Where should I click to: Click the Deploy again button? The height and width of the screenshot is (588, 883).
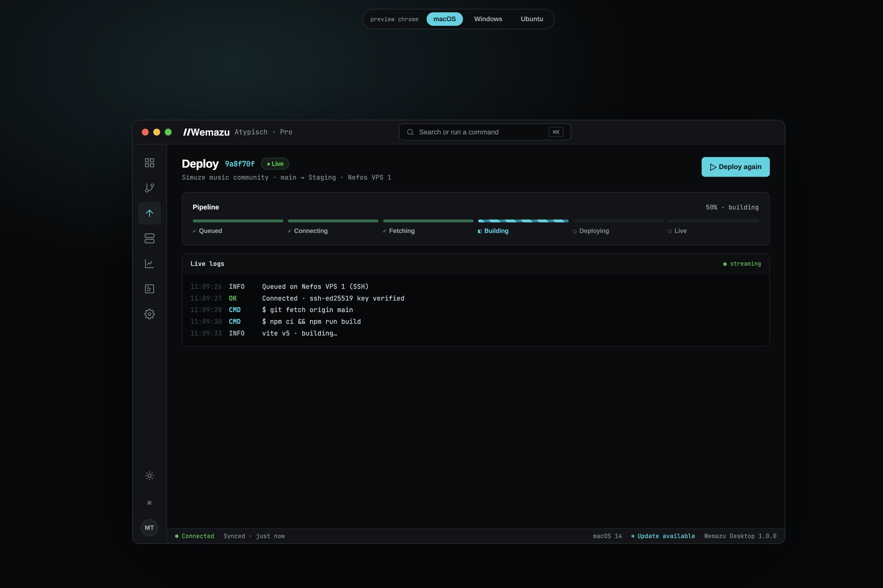pos(735,167)
